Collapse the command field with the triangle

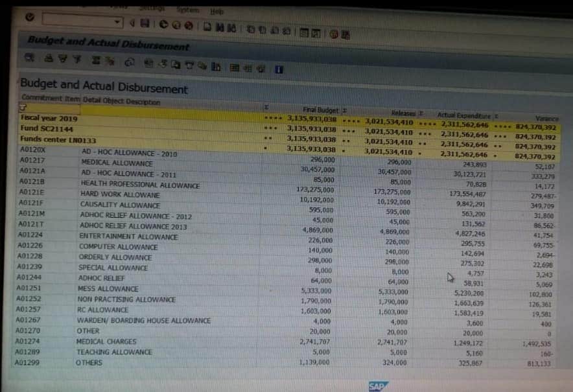[132, 23]
